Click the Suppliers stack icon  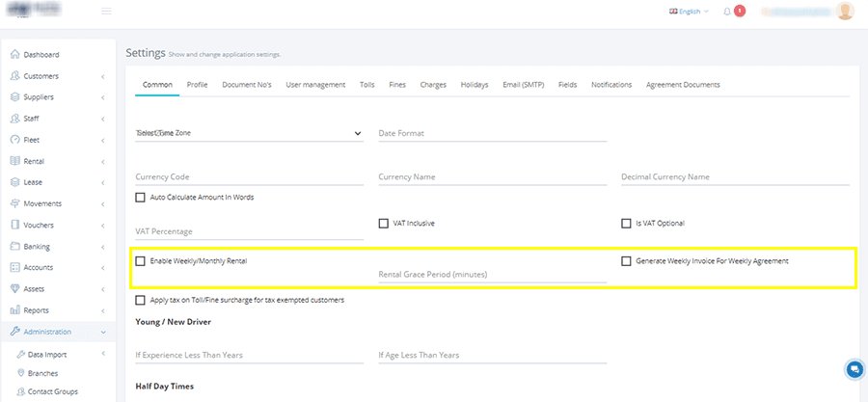point(15,97)
